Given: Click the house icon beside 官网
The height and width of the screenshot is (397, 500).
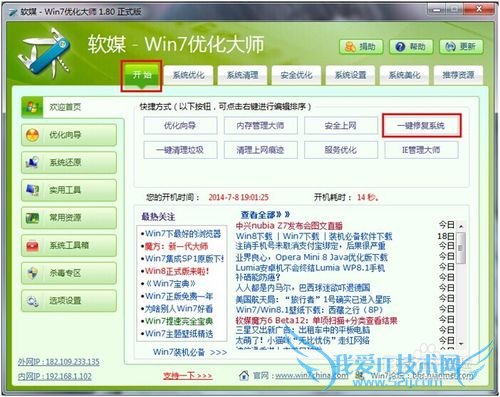Looking at the screenshot, I should 244,375.
